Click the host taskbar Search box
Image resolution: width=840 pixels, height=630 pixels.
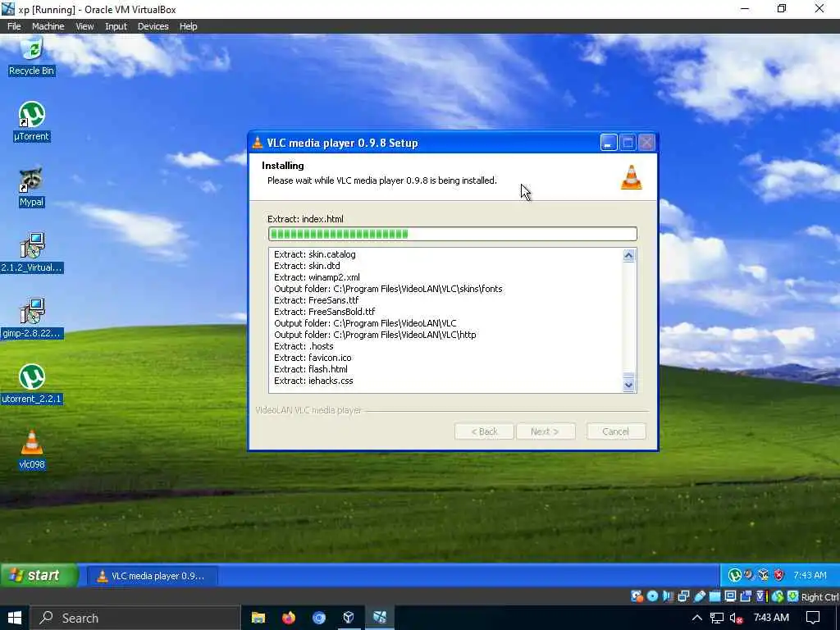[x=135, y=618]
